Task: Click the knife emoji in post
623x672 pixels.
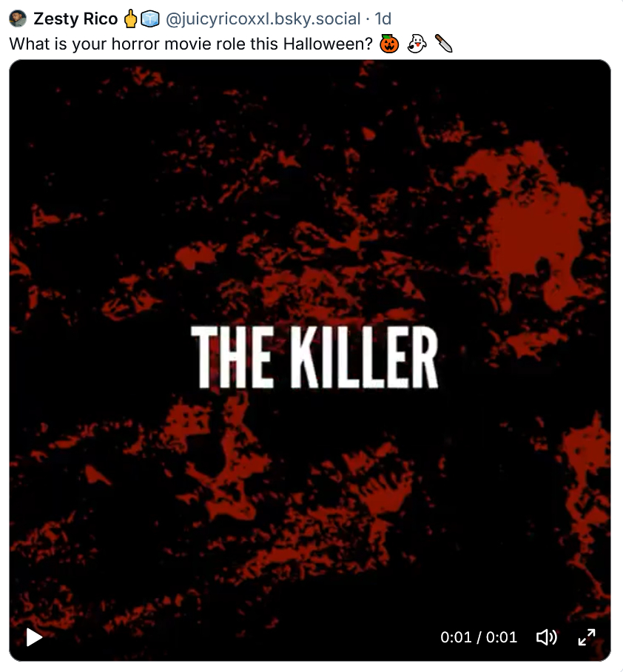Action: pos(444,44)
